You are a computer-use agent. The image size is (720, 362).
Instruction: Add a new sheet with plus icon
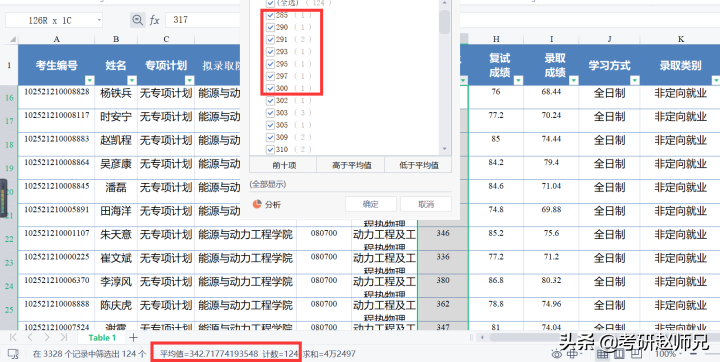[133, 338]
